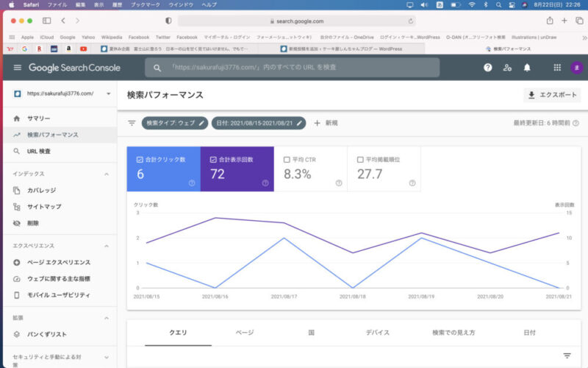
Task: Click the filter list icon beside search type chip
Action: pyautogui.click(x=132, y=123)
